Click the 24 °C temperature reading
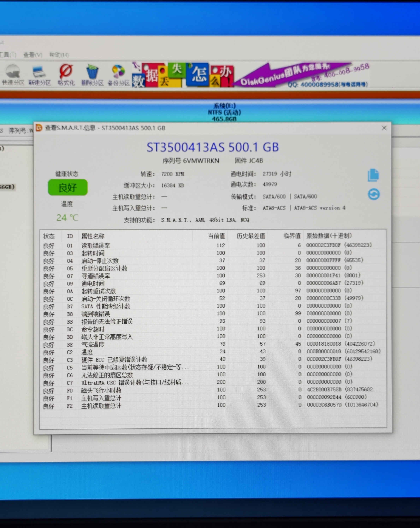 coord(67,217)
